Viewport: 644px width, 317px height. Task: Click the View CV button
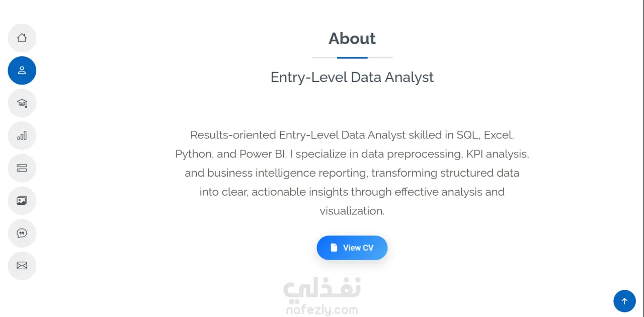352,248
